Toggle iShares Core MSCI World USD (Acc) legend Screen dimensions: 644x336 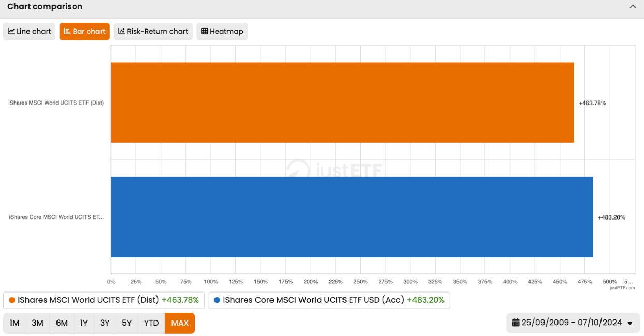(x=329, y=300)
